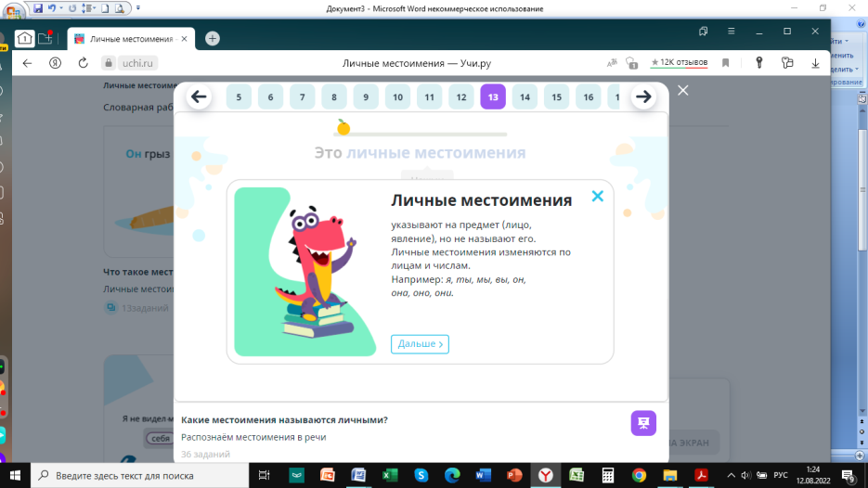Switch to the Личные местоимения browser tab
The width and height of the screenshot is (868, 488).
(131, 39)
